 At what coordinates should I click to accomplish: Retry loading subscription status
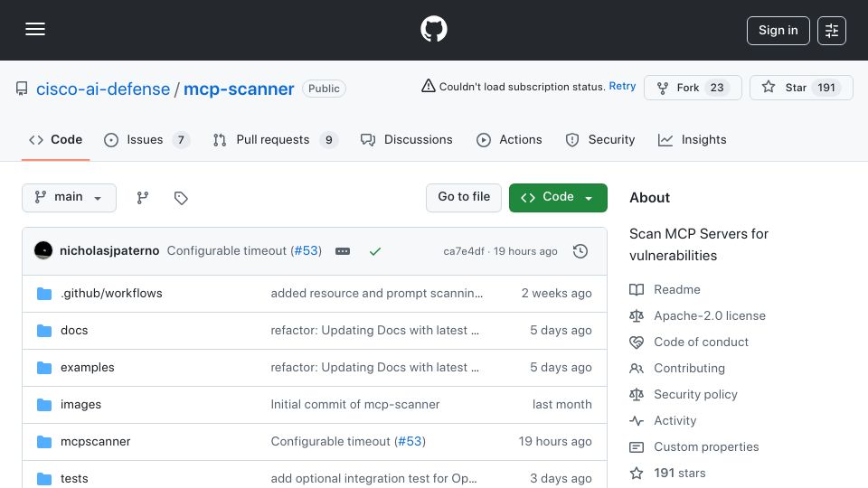tap(622, 87)
